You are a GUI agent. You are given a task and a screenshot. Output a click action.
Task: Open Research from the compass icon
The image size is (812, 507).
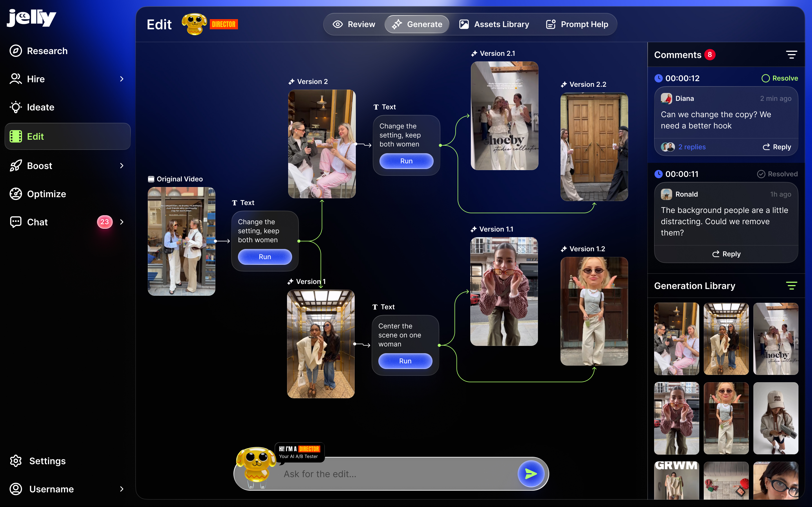coord(16,51)
